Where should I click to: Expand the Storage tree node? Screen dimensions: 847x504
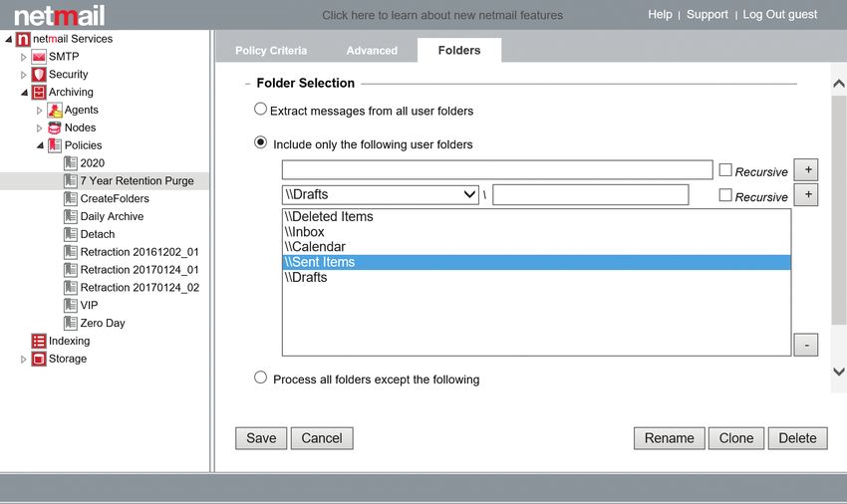23,360
